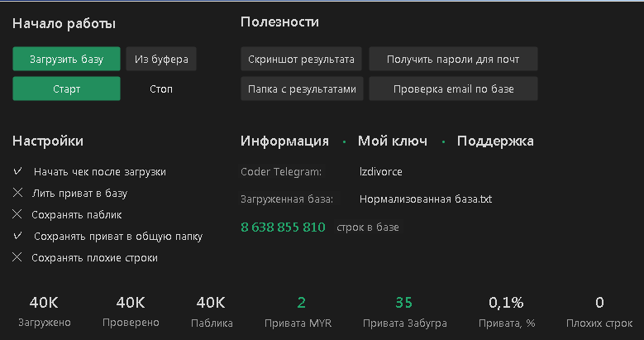Toggle 'Начать чек после загрузки' option
The image size is (644, 340).
click(18, 172)
